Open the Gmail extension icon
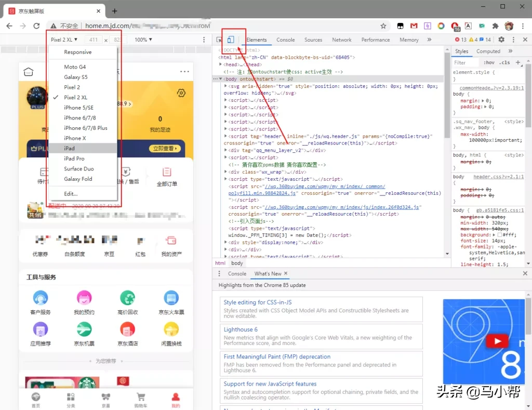This screenshot has height=410, width=532. 414,26
